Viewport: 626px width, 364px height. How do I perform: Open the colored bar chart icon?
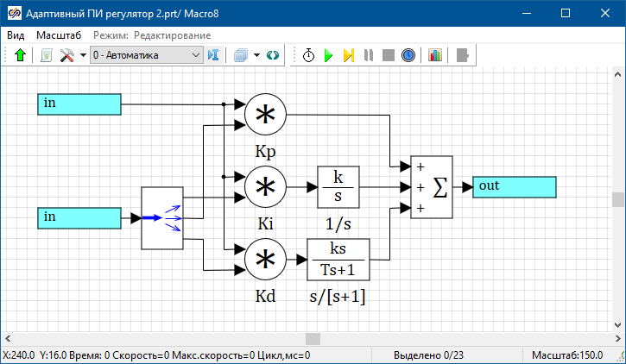click(x=434, y=55)
